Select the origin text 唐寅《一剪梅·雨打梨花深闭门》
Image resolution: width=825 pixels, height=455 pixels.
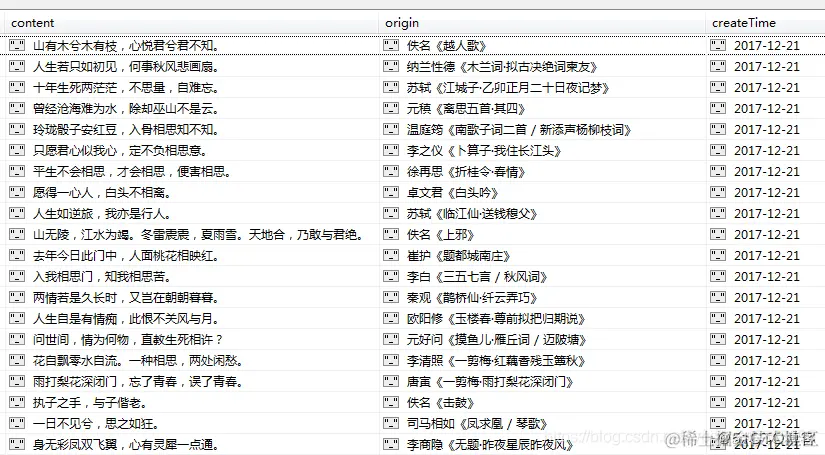(490, 382)
